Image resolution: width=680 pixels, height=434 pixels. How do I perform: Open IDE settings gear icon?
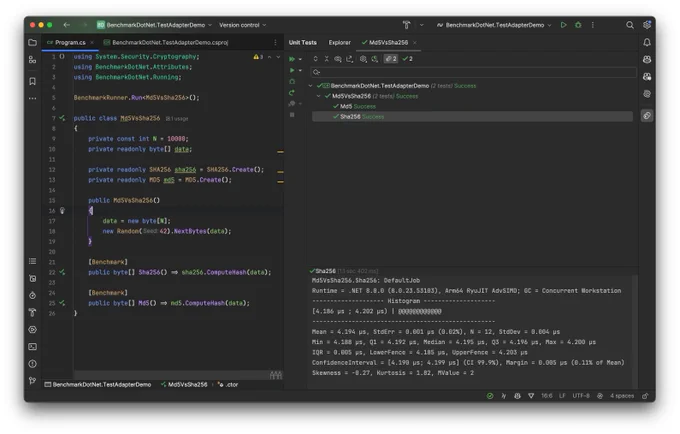pos(647,25)
